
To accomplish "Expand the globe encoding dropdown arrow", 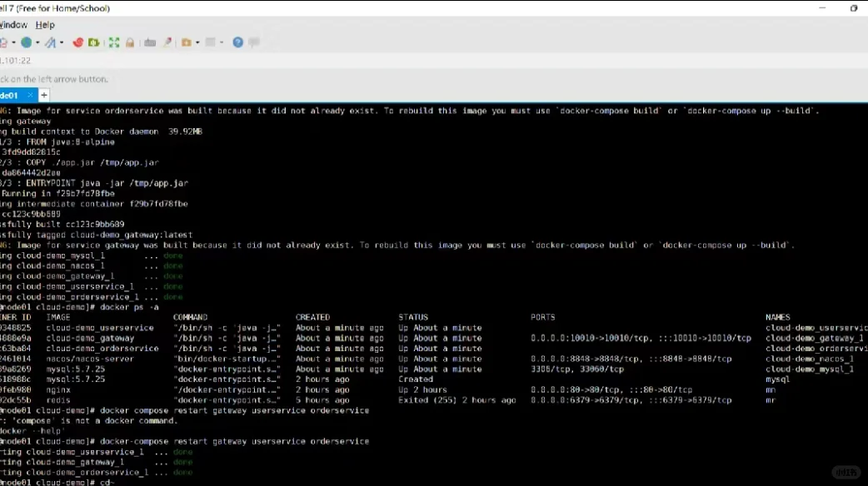I will click(x=37, y=42).
